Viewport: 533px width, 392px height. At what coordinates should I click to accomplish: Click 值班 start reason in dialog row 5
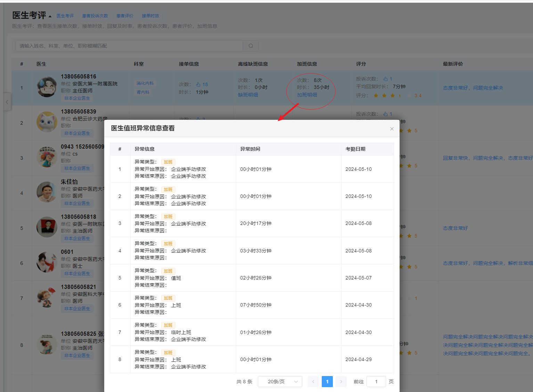coord(176,278)
